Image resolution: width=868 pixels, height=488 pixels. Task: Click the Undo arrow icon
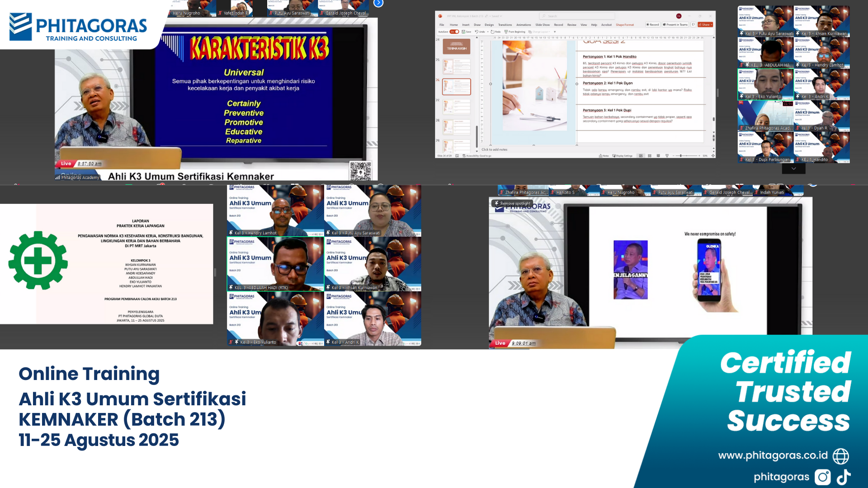pyautogui.click(x=476, y=32)
